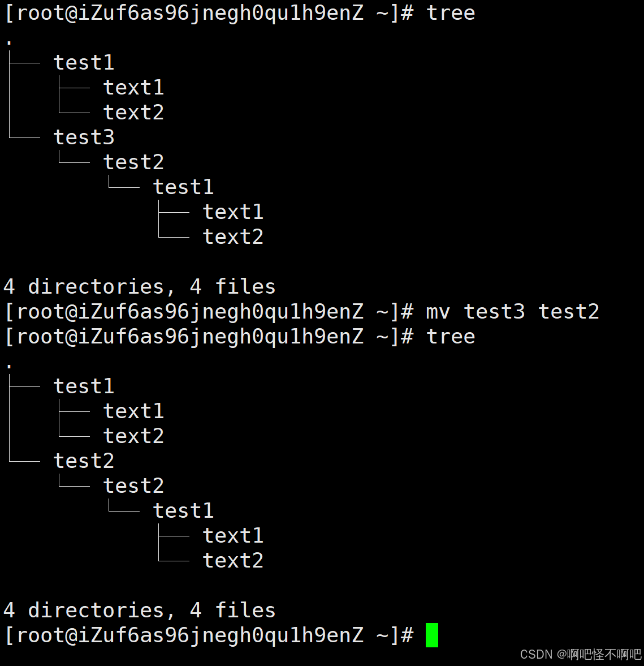Click top-level test1 directory in second tree output
The image size is (644, 666).
84,386
